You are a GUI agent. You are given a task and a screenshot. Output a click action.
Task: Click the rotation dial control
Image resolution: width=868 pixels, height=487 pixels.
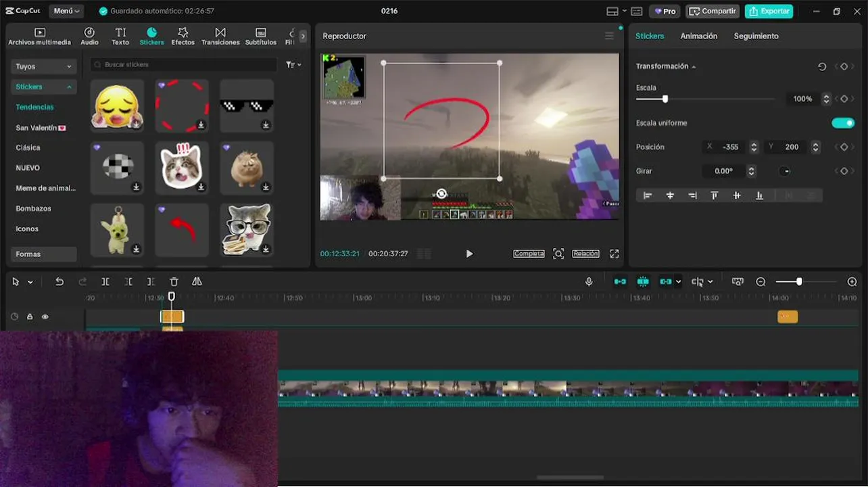click(x=785, y=171)
